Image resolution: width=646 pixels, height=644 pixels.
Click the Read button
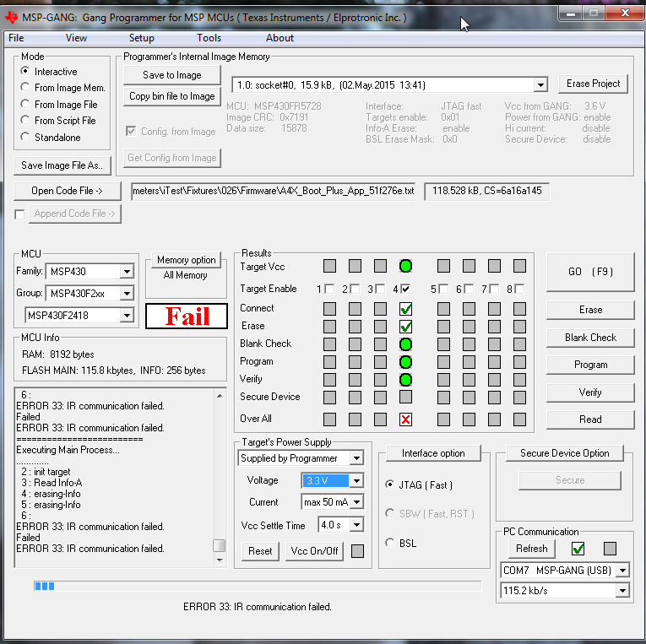[x=590, y=419]
